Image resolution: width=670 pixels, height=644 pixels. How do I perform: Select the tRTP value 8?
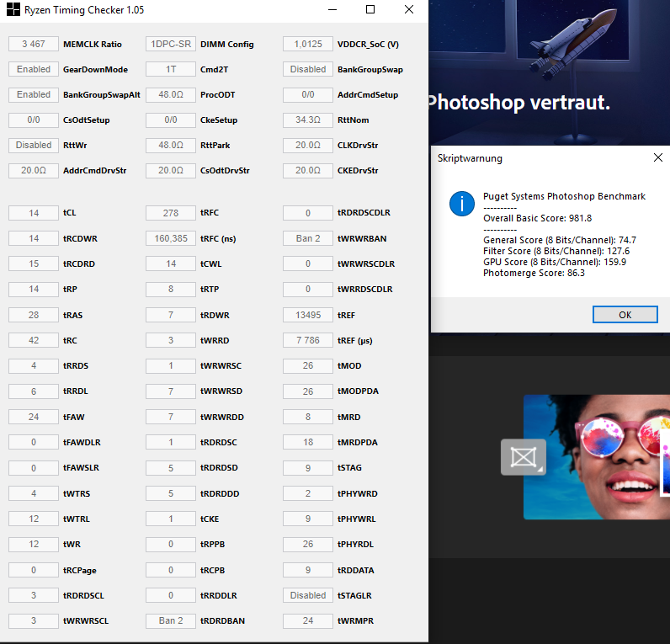click(x=171, y=289)
